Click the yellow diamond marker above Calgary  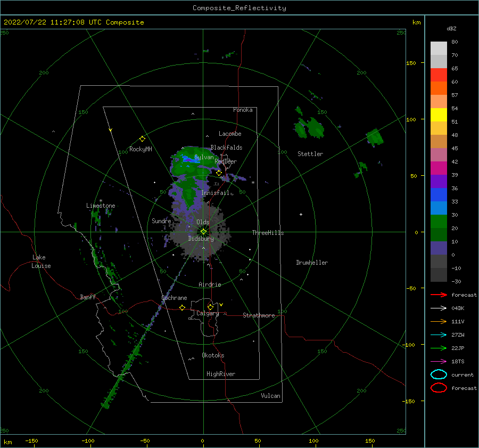[210, 307]
